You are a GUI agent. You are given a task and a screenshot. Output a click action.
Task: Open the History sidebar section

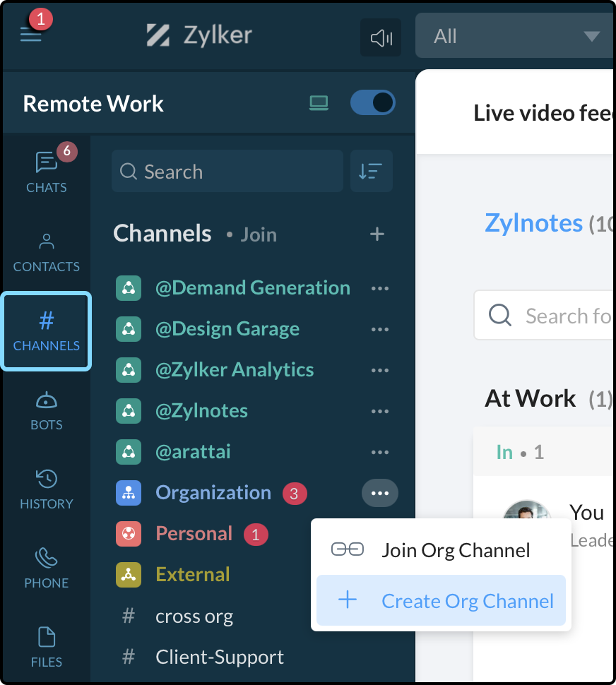(x=47, y=489)
